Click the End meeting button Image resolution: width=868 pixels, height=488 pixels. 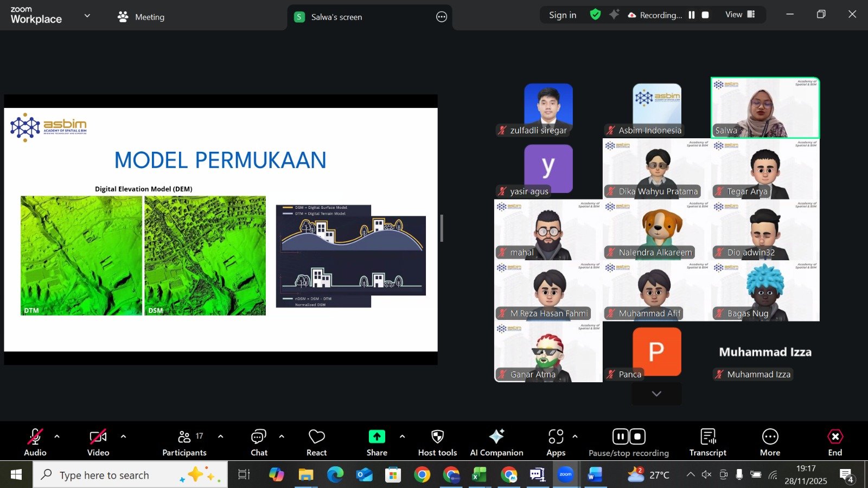coord(835,437)
